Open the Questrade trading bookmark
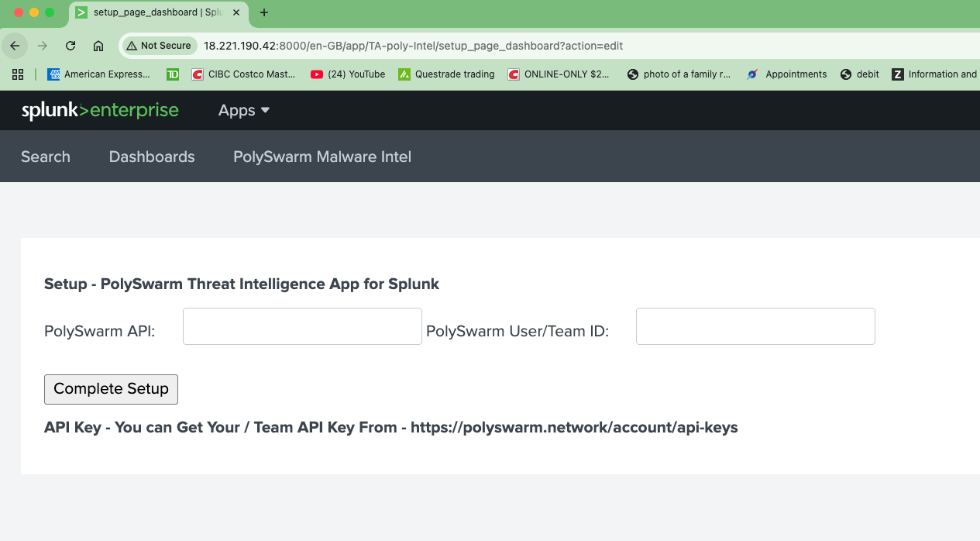Viewport: 980px width, 541px height. [446, 74]
